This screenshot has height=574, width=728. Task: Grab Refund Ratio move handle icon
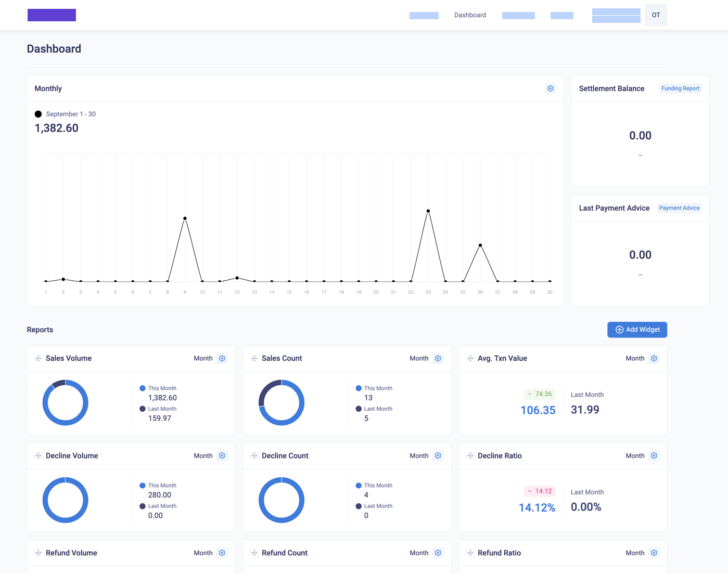click(x=470, y=553)
